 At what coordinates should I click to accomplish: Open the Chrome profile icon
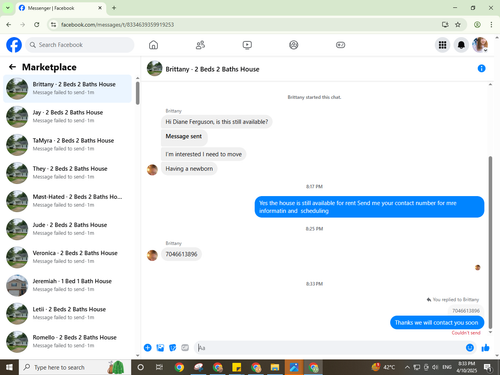[x=477, y=24]
